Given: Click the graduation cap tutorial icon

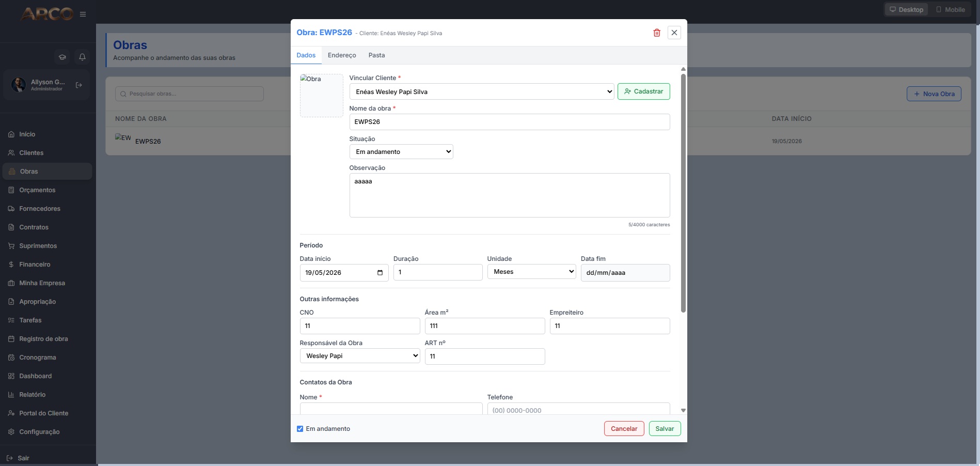Looking at the screenshot, I should point(62,57).
